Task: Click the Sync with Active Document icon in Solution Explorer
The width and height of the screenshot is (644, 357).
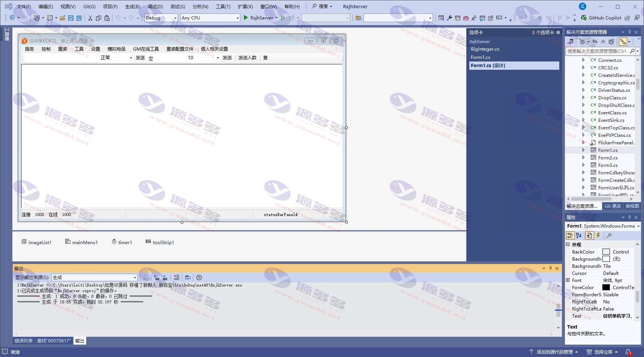Action: pos(595,42)
